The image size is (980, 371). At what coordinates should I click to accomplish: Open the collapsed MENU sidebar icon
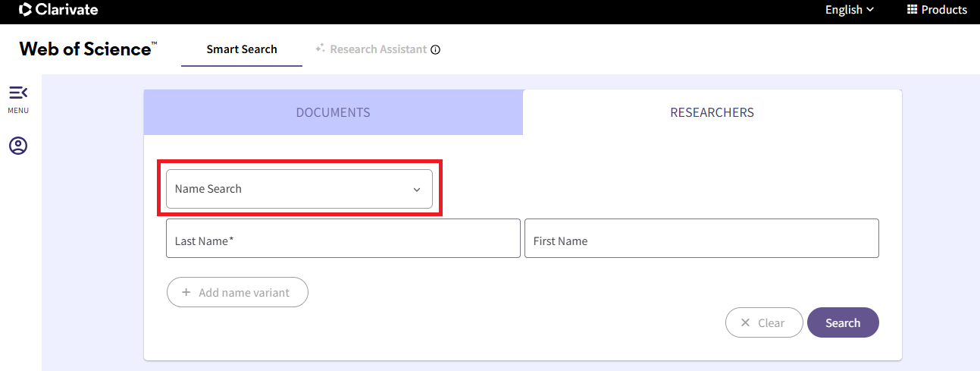click(18, 93)
